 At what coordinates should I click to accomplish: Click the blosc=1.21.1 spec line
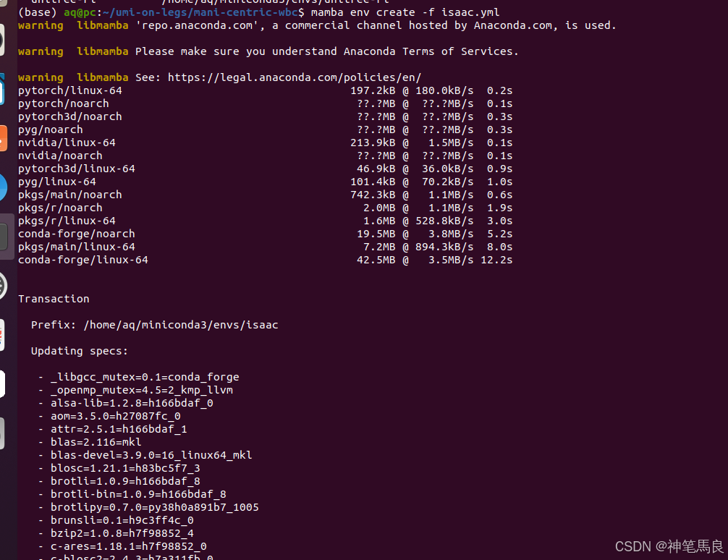click(x=125, y=467)
